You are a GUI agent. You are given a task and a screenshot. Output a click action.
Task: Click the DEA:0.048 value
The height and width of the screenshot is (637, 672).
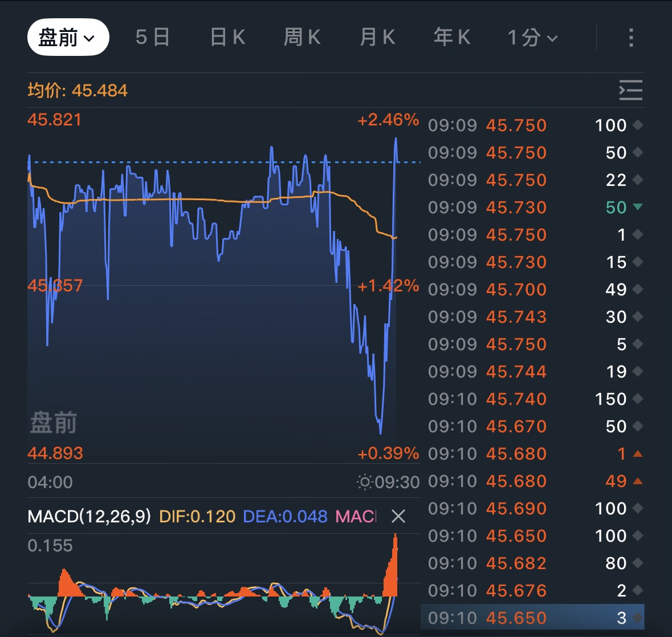coord(285,516)
